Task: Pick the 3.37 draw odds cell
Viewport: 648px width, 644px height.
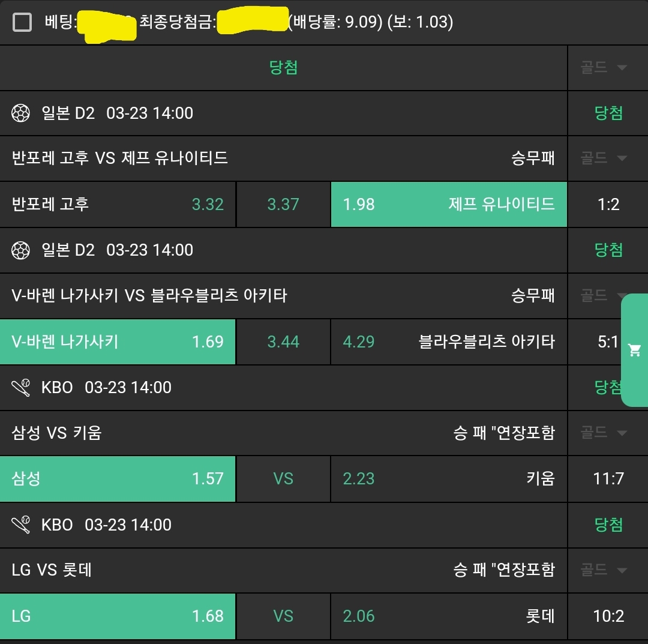Action: pyautogui.click(x=283, y=204)
